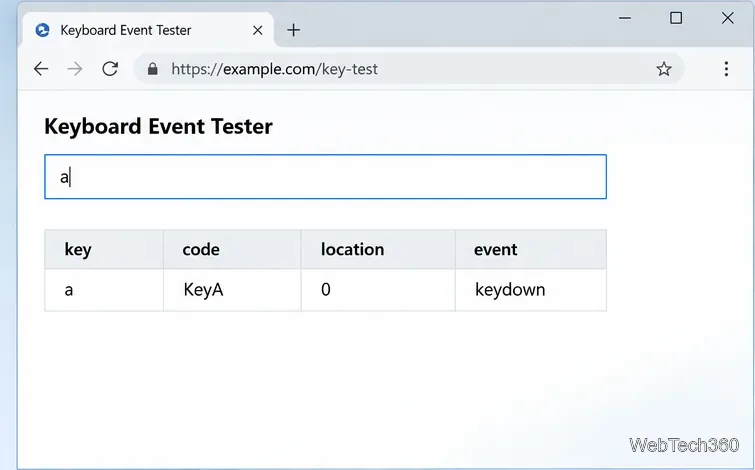Viewport: 755px width, 470px height.
Task: Click the "location" column header
Action: [x=378, y=249]
